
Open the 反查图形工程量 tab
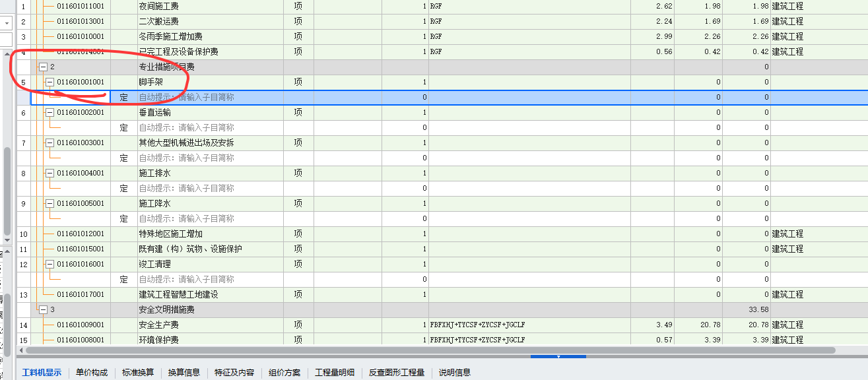click(397, 372)
